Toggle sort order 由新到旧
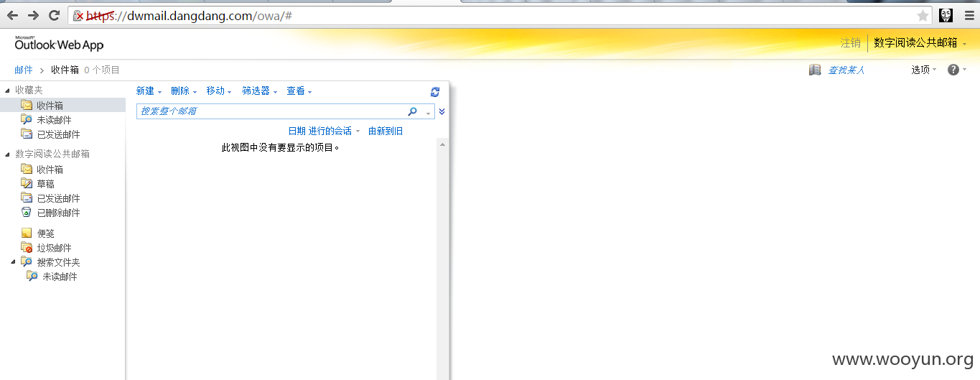 pyautogui.click(x=386, y=131)
